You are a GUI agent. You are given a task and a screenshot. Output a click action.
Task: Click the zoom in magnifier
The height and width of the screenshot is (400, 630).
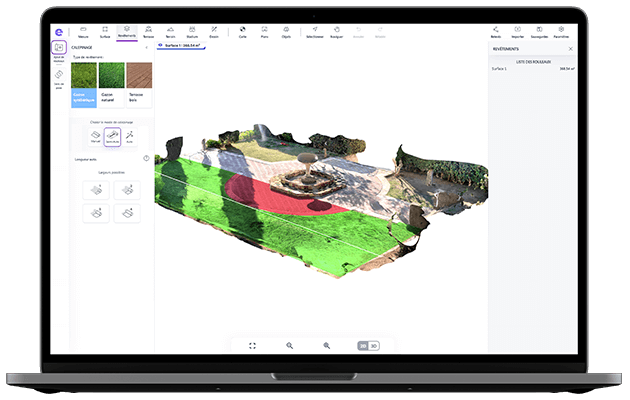[327, 346]
